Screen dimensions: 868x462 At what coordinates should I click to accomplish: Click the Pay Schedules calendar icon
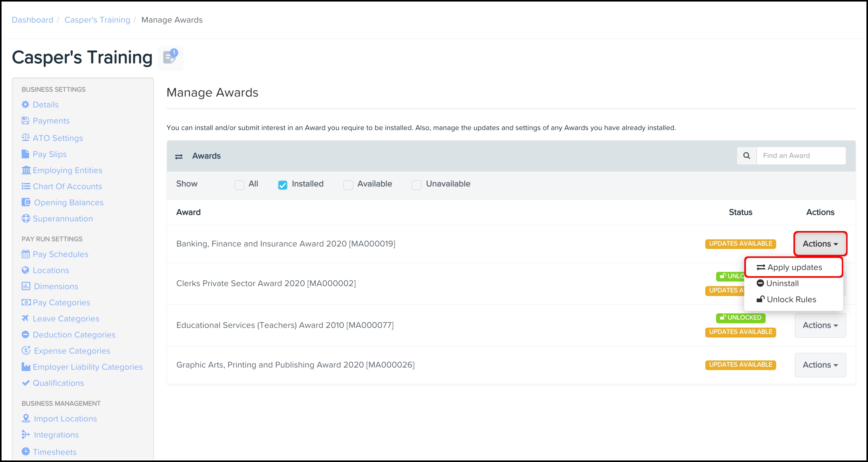click(x=26, y=254)
